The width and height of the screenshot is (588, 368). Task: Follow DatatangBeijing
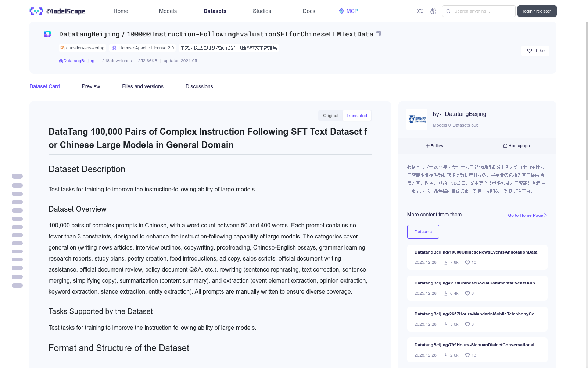pyautogui.click(x=435, y=146)
